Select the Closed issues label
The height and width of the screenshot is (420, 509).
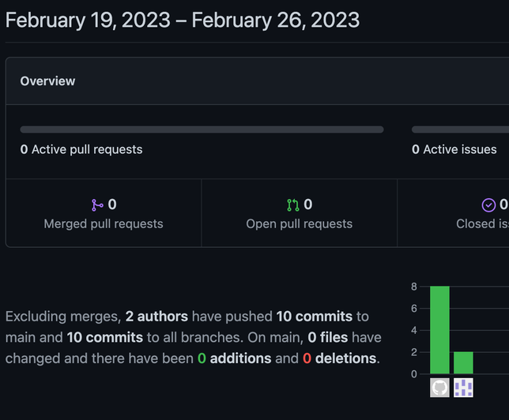click(482, 223)
